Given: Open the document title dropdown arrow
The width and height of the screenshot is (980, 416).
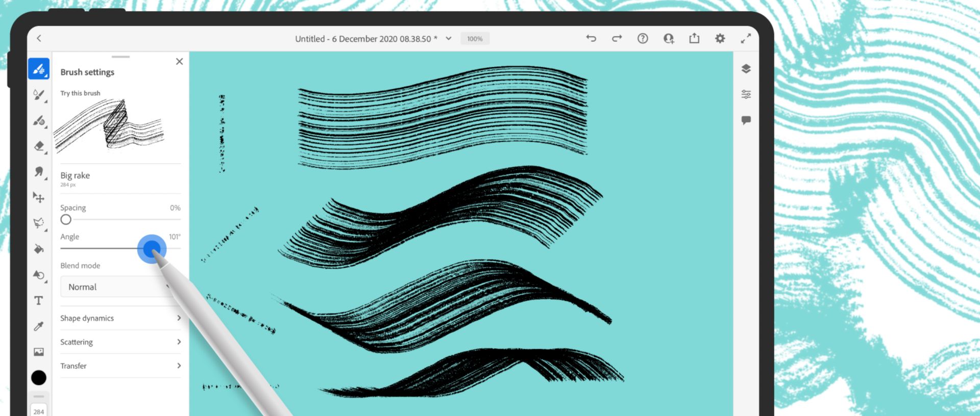Looking at the screenshot, I should click(x=448, y=38).
